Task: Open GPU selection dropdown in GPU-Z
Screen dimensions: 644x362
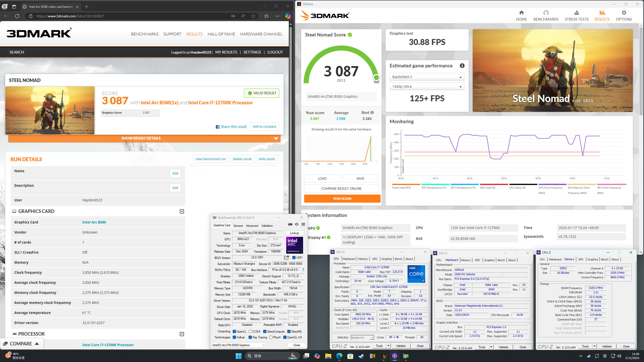Action: (x=238, y=345)
